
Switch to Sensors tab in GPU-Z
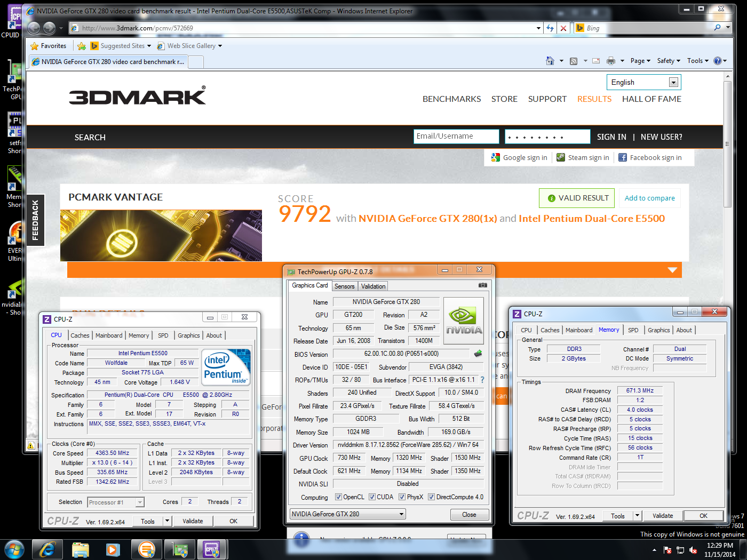coord(345,286)
